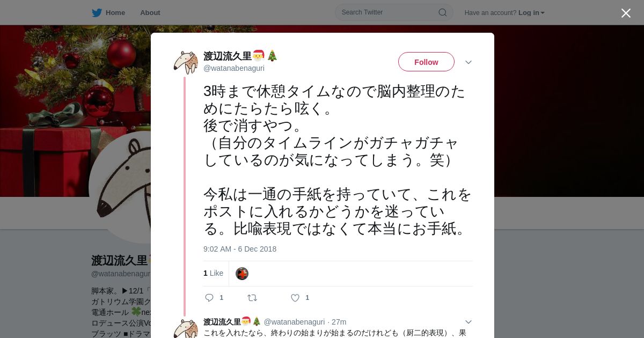Click the search magnifier icon
Screen dimensions: 644x338
[x=443, y=12]
